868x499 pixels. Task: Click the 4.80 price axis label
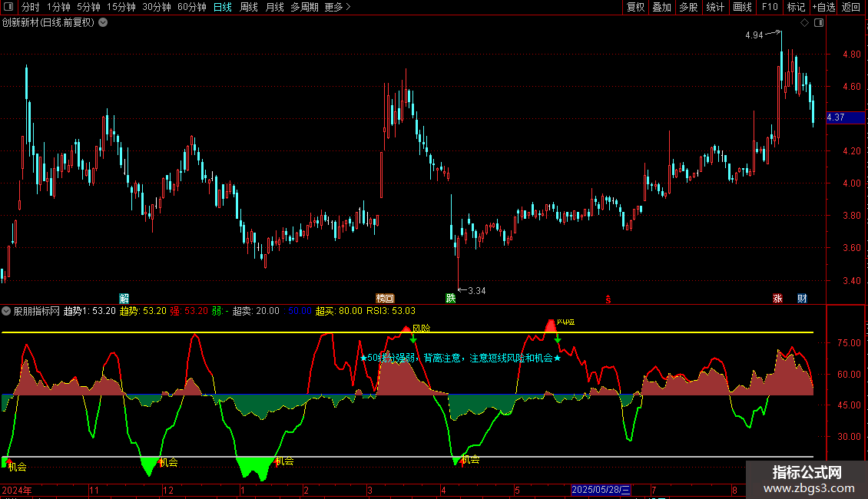coord(851,55)
